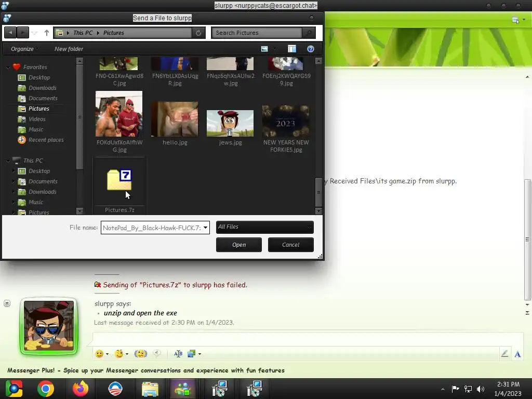Click the search magnifier icon
This screenshot has height=399, width=532.
click(x=309, y=33)
